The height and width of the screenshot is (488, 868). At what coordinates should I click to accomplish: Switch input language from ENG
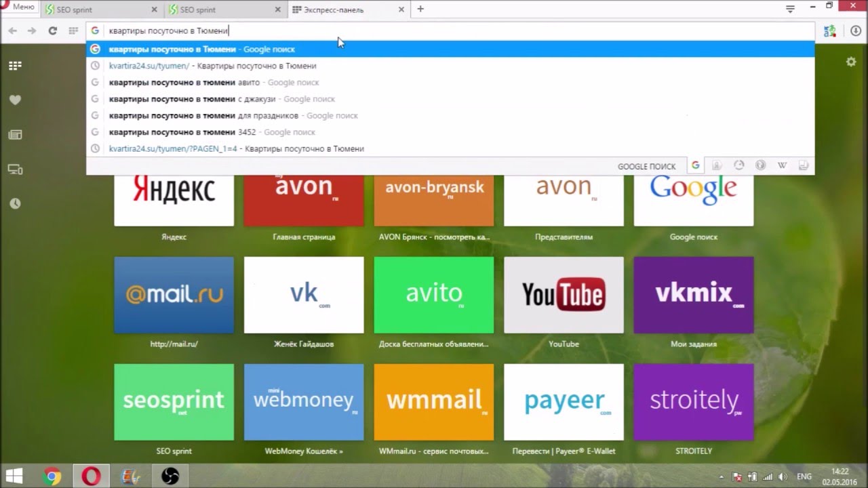pos(804,477)
